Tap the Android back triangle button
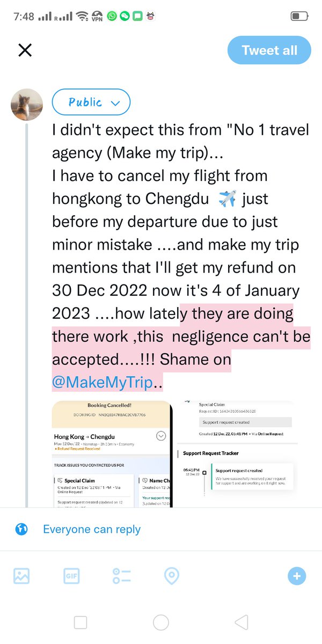Screen dimensions: 322x644 [241, 623]
